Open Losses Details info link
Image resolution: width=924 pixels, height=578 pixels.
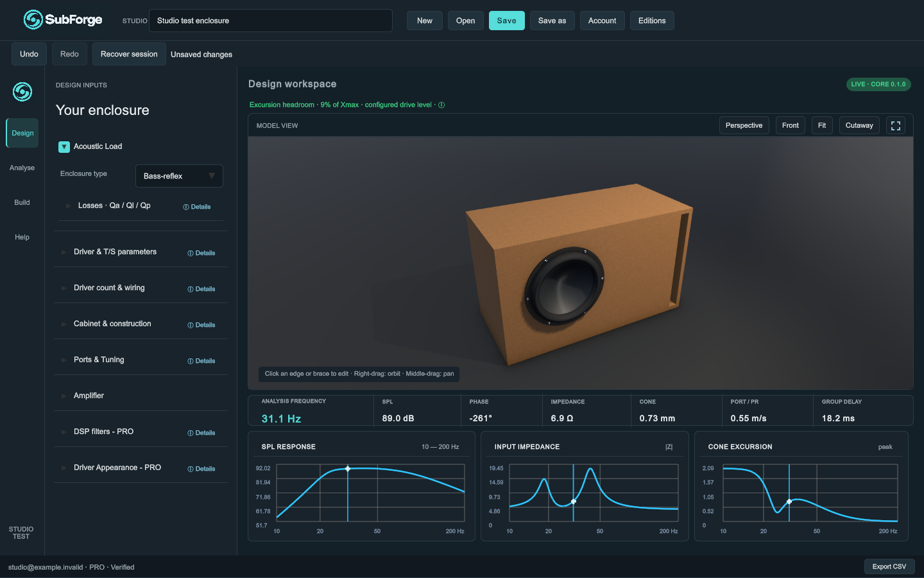click(x=197, y=207)
